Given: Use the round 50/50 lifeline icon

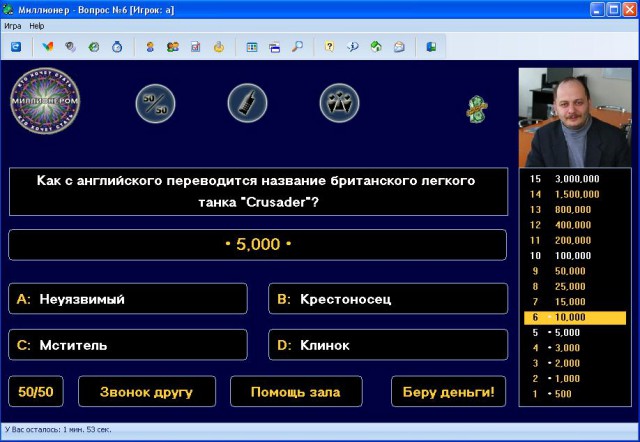Looking at the screenshot, I should (156, 104).
